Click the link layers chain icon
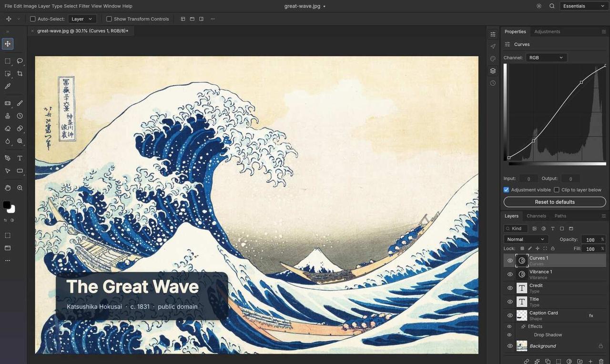The image size is (610, 364). tap(527, 362)
